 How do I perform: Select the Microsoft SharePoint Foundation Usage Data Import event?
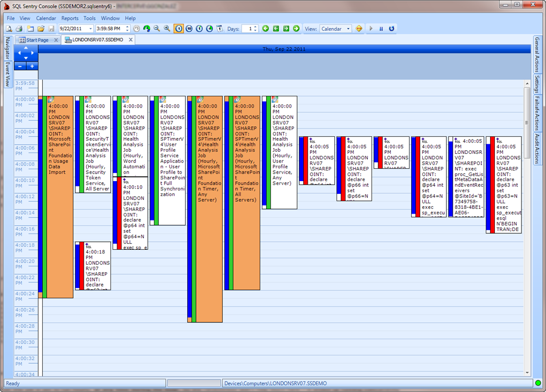(56, 197)
